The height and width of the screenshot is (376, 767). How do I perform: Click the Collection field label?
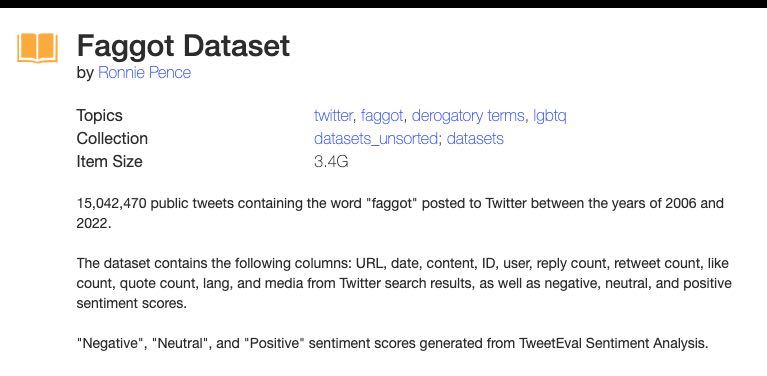point(112,139)
